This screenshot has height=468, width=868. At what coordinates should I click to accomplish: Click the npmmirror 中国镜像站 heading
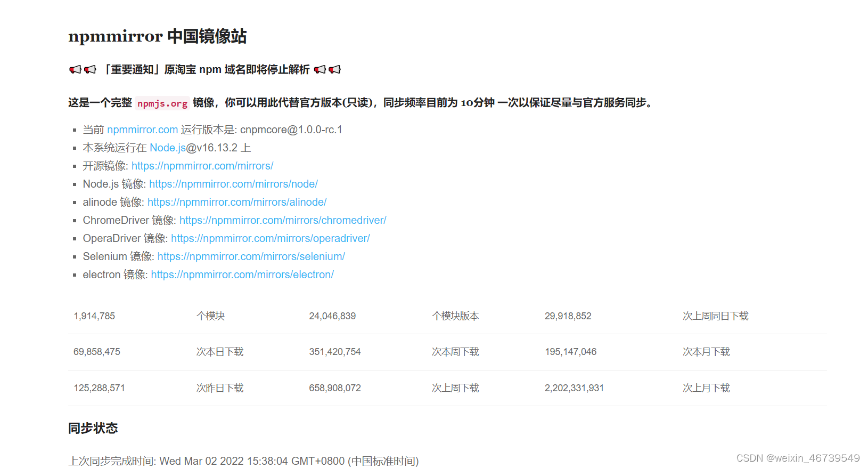tap(158, 36)
